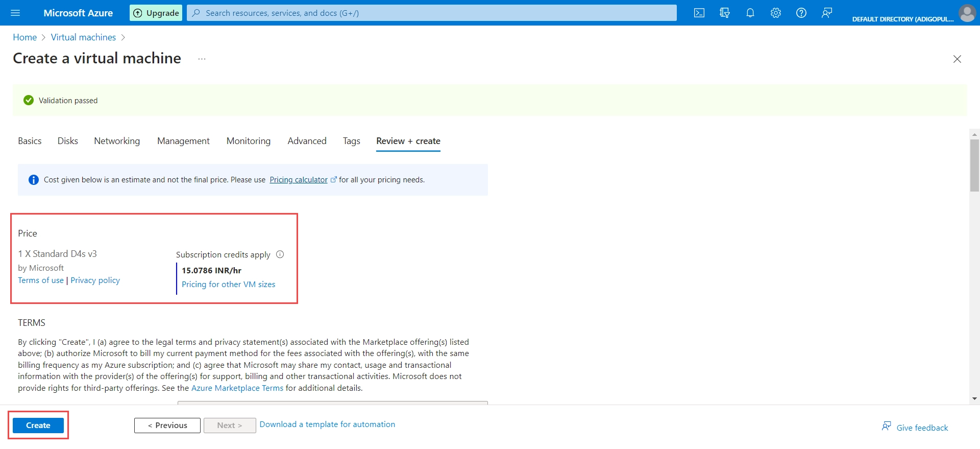The image size is (980, 449).
Task: Switch to the Tags tab
Action: (x=352, y=141)
